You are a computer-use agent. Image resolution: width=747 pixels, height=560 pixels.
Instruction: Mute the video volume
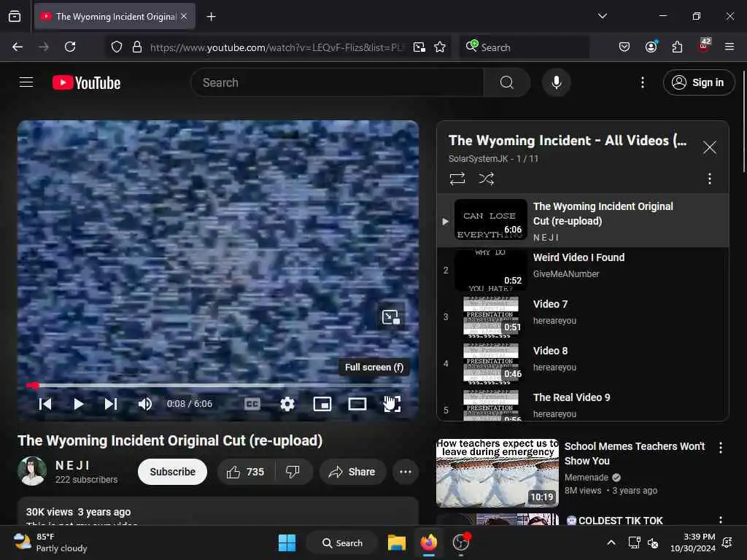(145, 404)
